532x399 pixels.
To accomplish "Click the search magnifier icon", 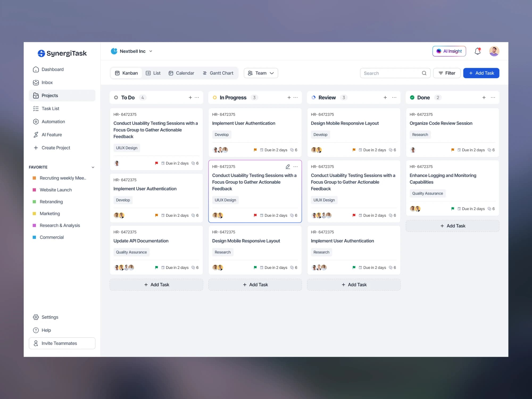I will [x=424, y=73].
